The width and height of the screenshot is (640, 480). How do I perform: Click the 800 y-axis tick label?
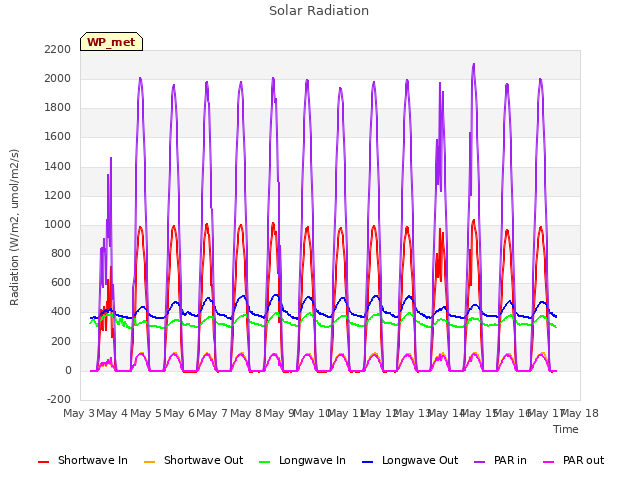click(61, 253)
